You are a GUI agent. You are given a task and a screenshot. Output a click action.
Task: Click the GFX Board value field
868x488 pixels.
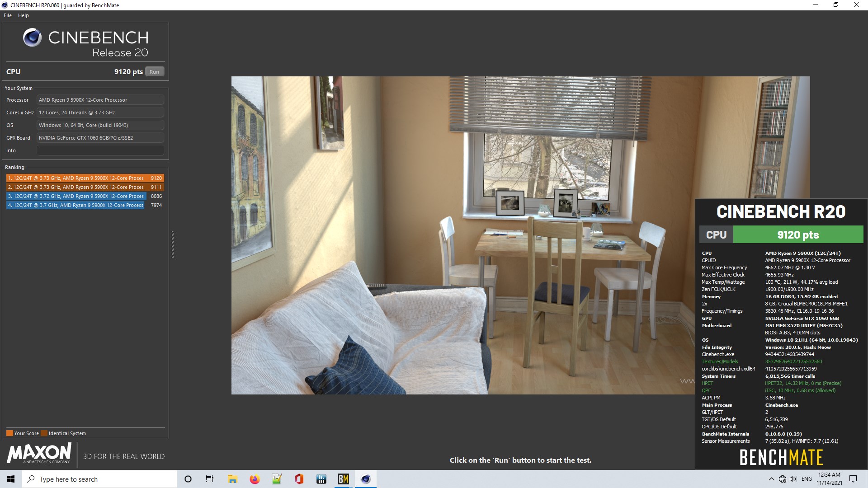(x=100, y=138)
